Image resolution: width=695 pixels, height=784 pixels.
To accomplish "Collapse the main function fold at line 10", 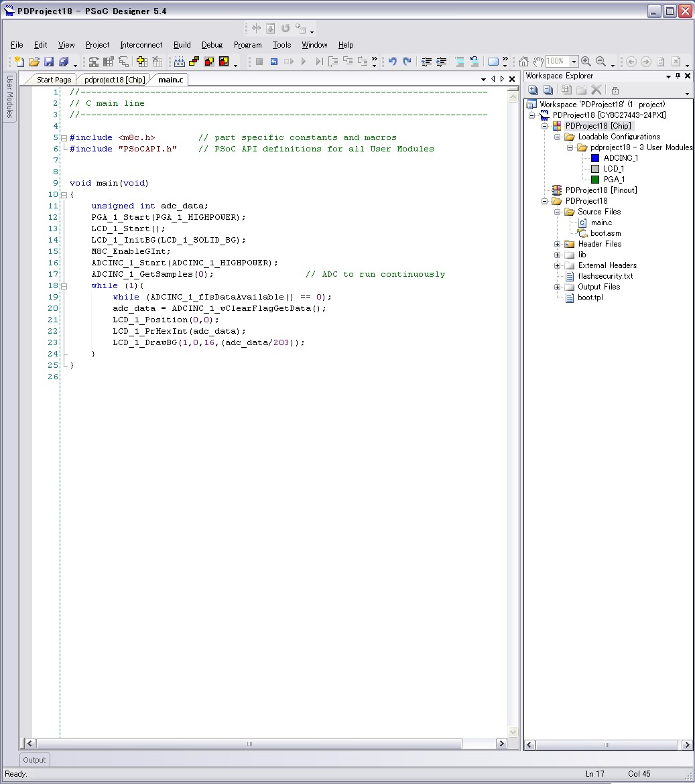I will coord(64,195).
